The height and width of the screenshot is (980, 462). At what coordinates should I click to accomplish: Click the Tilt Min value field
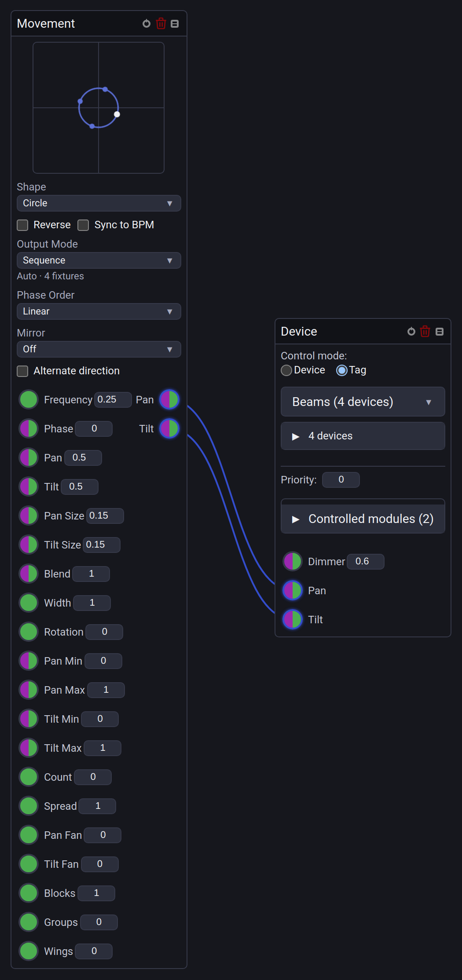pos(100,719)
